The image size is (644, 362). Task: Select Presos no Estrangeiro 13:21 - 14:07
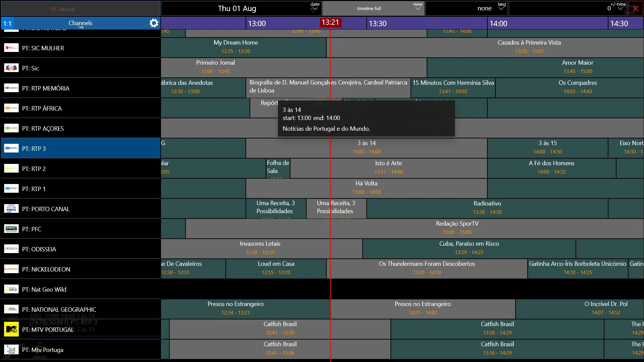pos(423,309)
